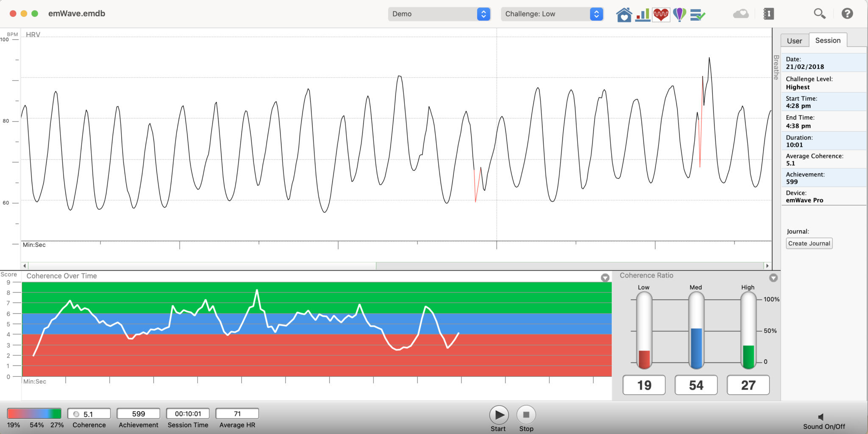This screenshot has width=868, height=434.
Task: Expand the Coherence Ratio options arrow
Action: coord(773,278)
